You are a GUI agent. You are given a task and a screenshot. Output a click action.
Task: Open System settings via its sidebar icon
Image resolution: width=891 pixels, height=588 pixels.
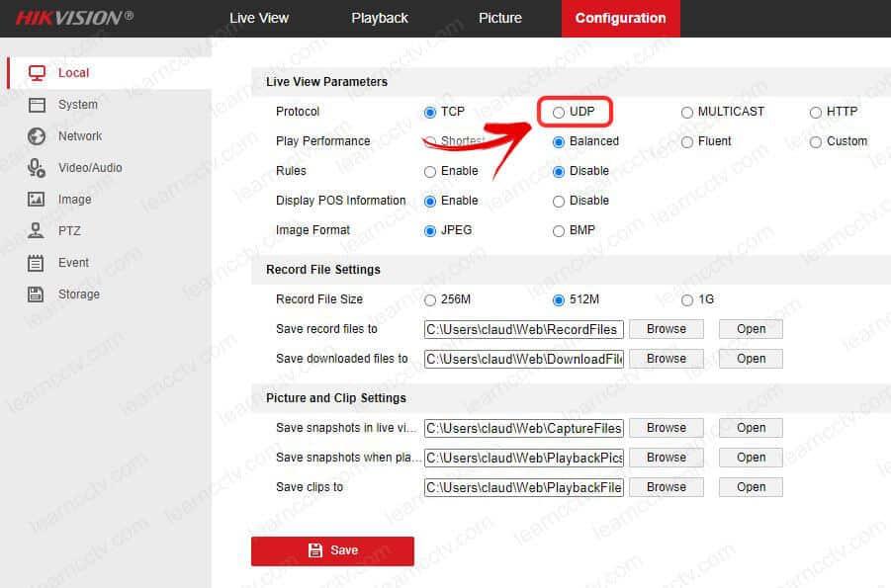tap(37, 104)
